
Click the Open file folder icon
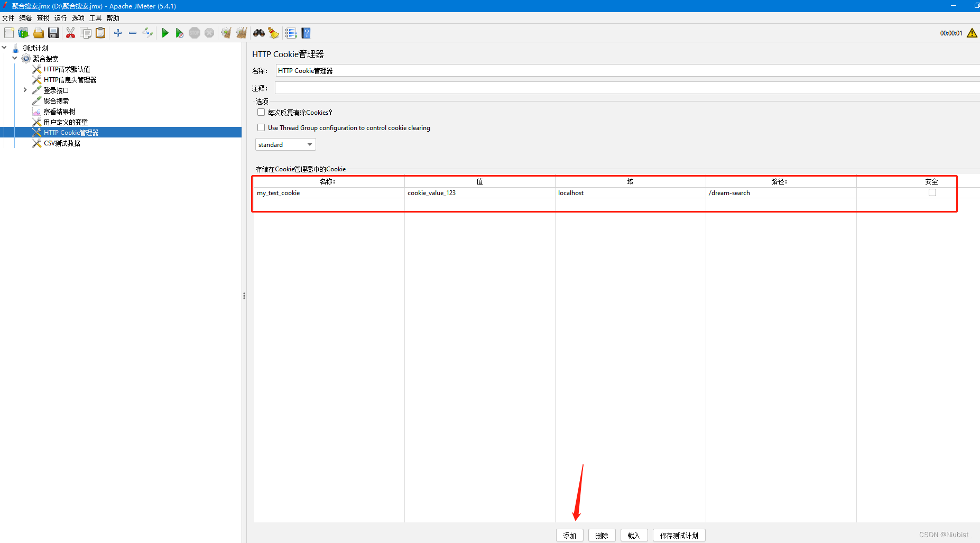point(39,33)
